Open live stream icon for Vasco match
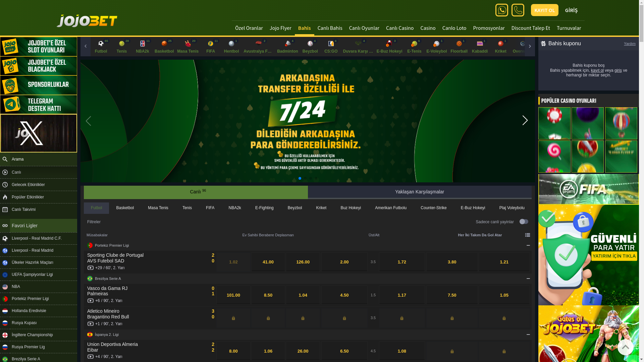644x362 pixels. (91, 301)
